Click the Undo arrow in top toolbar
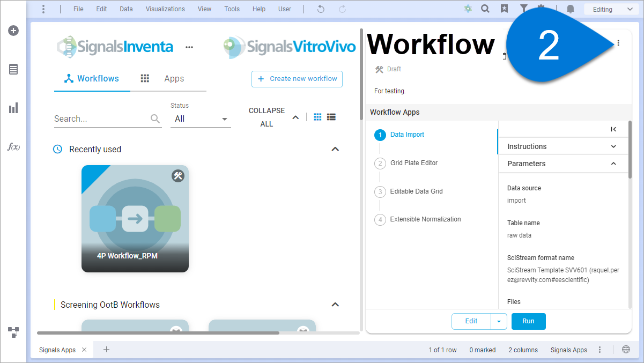644x363 pixels. [x=321, y=9]
